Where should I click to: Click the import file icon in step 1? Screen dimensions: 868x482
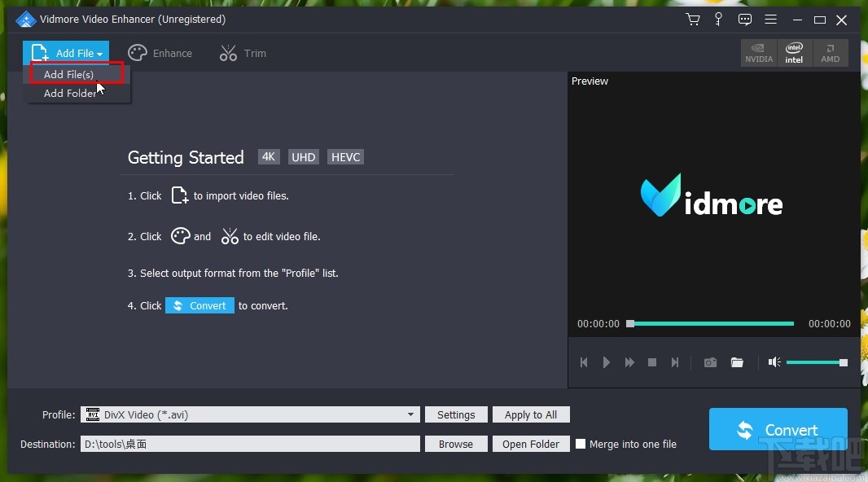179,195
